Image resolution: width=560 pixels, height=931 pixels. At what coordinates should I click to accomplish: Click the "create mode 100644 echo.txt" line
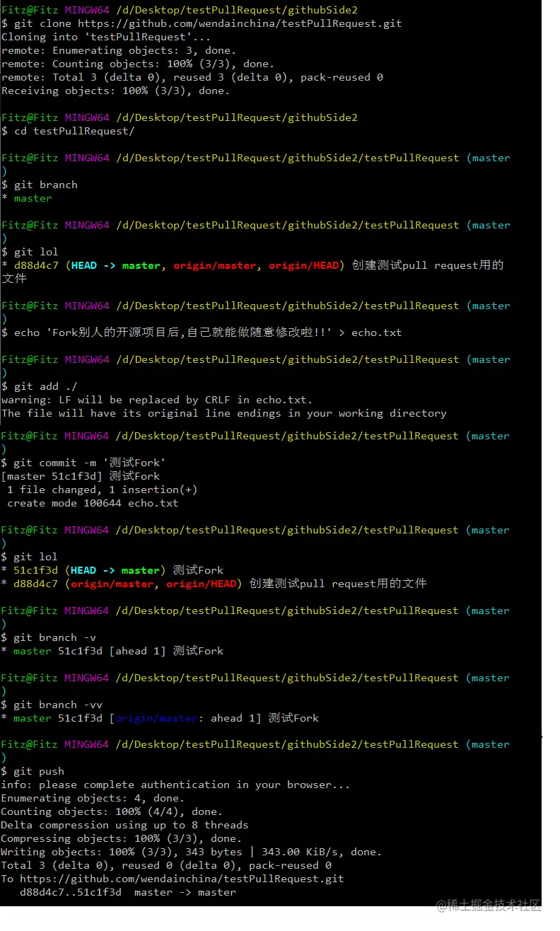pyautogui.click(x=93, y=503)
